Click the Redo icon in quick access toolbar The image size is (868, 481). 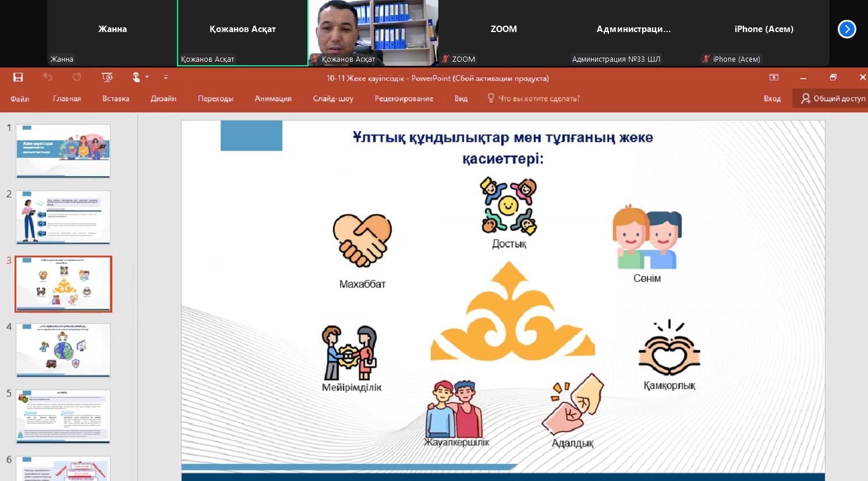pyautogui.click(x=77, y=77)
